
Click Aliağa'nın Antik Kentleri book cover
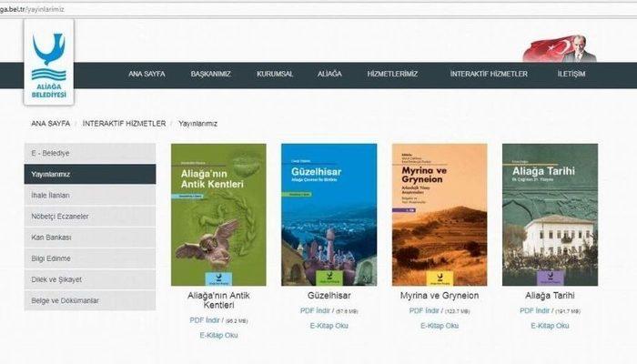click(x=218, y=215)
